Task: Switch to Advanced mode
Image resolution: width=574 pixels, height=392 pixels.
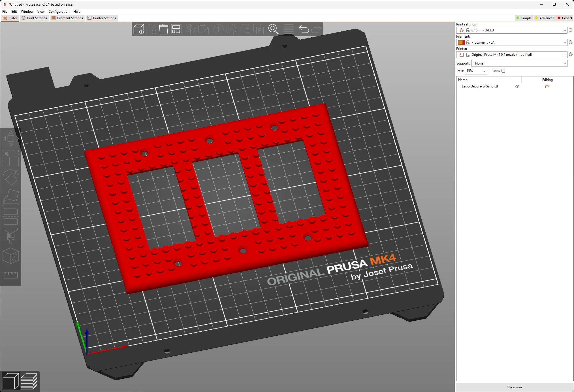Action: [544, 18]
